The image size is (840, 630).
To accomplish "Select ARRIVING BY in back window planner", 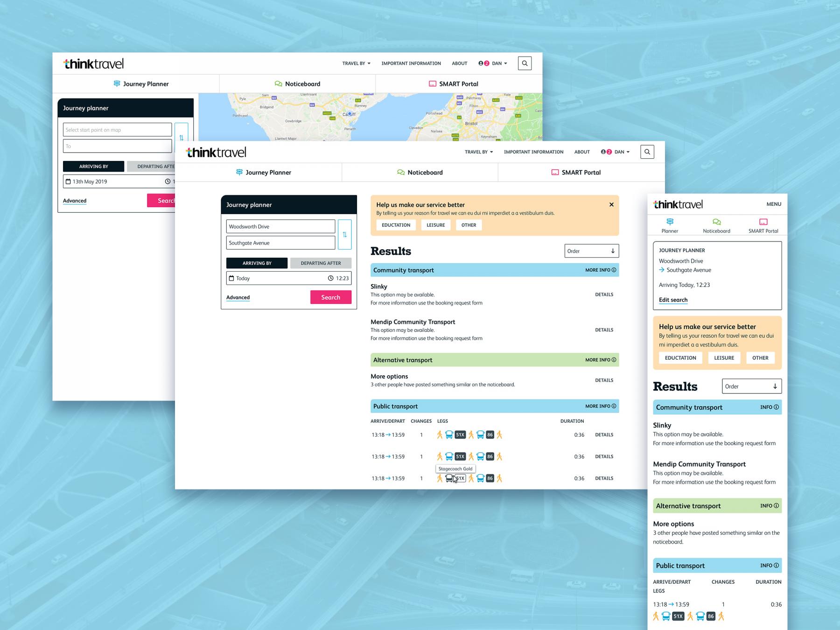I will pos(93,166).
